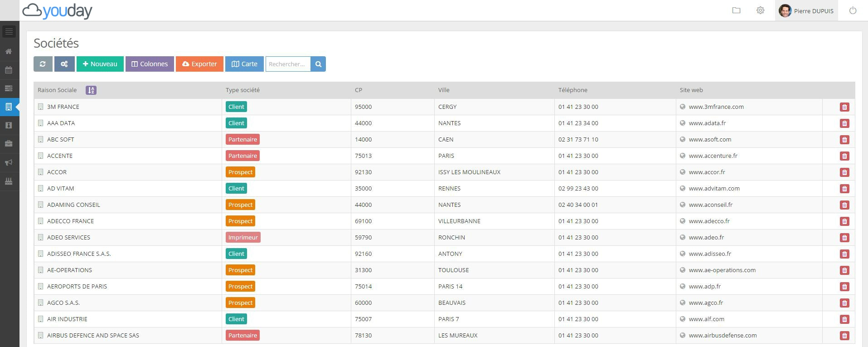Image resolution: width=868 pixels, height=347 pixels.
Task: Open website www.advitam.com
Action: [714, 189]
